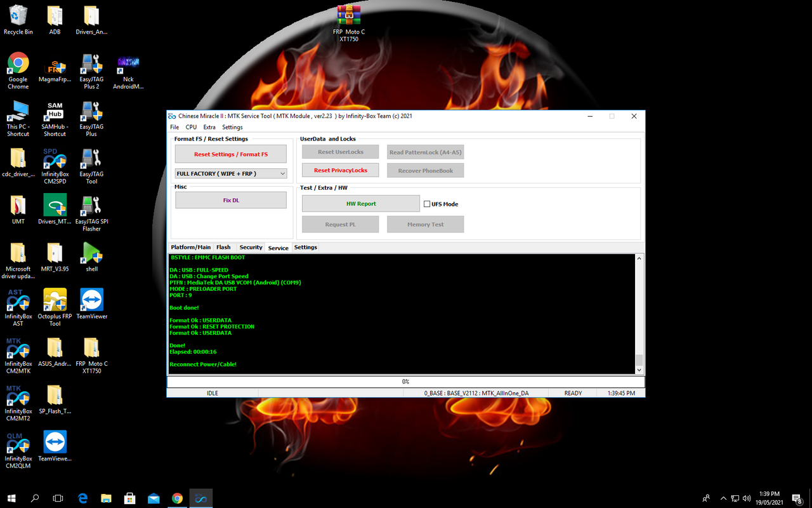This screenshot has width=812, height=508.
Task: Click the 'Reconnect Power/Cable!' log line
Action: (203, 364)
